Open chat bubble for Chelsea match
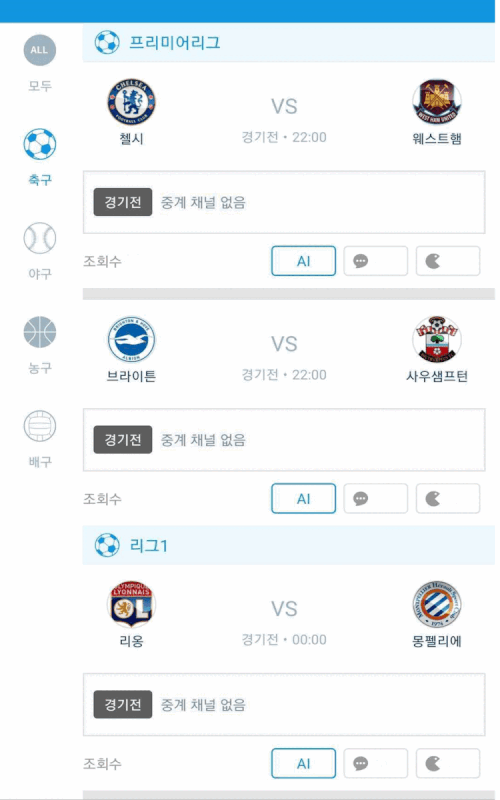Screen dimensions: 500x800 coord(376,261)
